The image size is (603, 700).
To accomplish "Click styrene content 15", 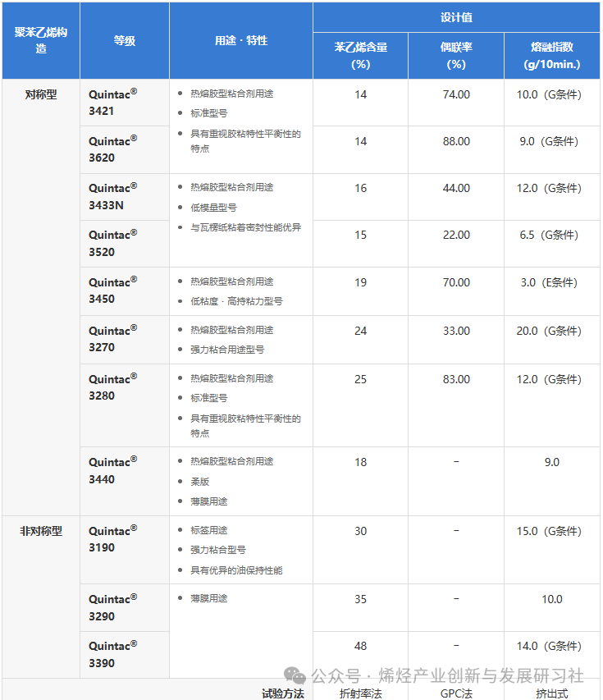I will pos(361,236).
